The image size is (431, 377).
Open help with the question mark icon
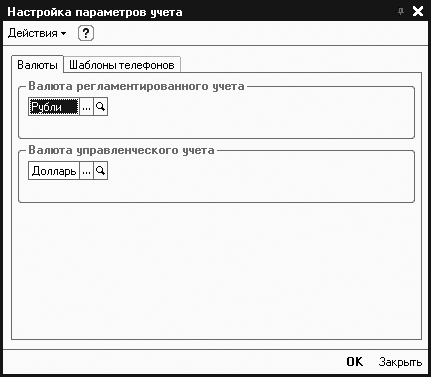(x=86, y=33)
